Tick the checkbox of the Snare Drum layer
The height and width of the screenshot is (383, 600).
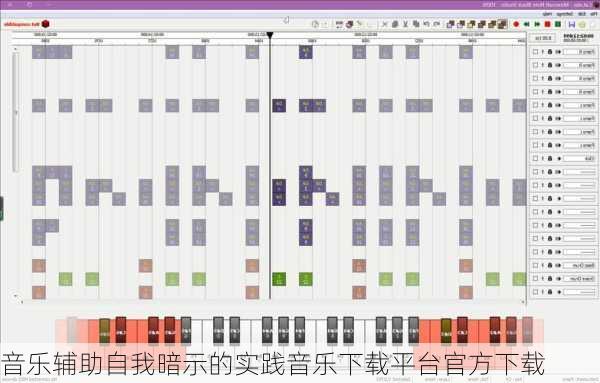pos(535,279)
